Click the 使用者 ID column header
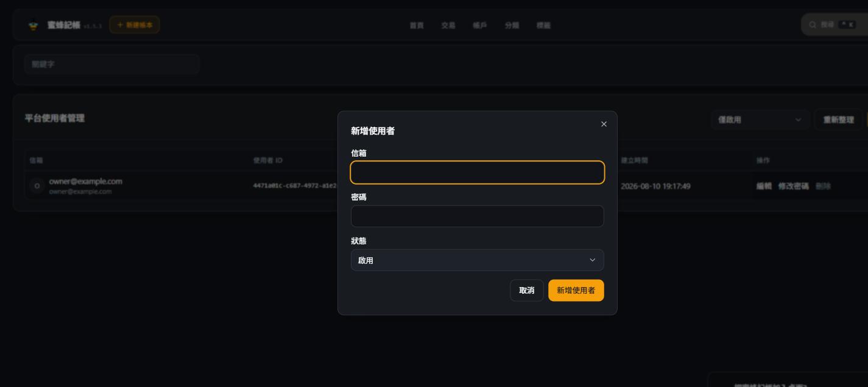 pos(268,160)
